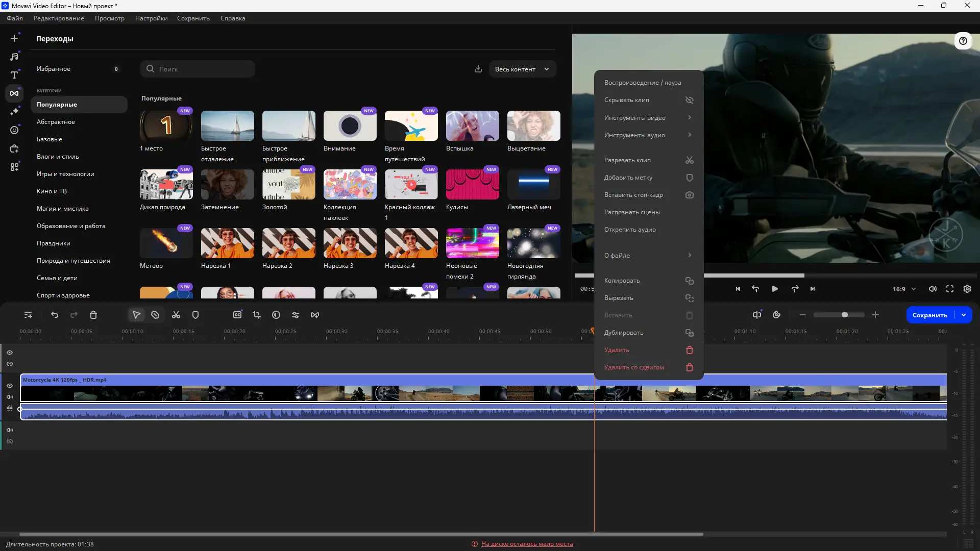This screenshot has height=551, width=980.
Task: Open the 'Редактирование' menu
Action: [x=59, y=18]
